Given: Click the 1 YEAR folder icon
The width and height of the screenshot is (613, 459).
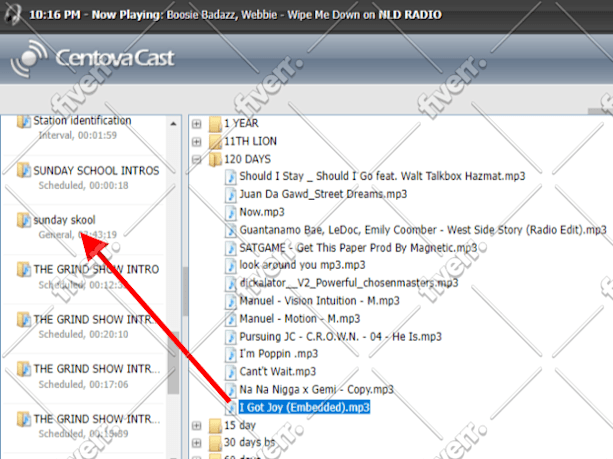Looking at the screenshot, I should coord(215,124).
